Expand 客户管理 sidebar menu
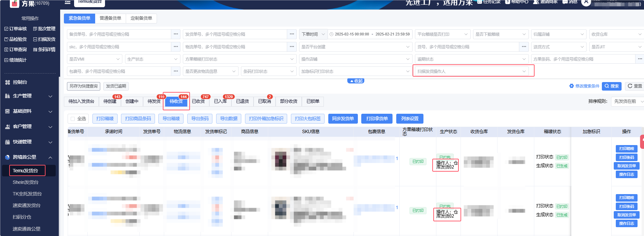 pos(29,127)
